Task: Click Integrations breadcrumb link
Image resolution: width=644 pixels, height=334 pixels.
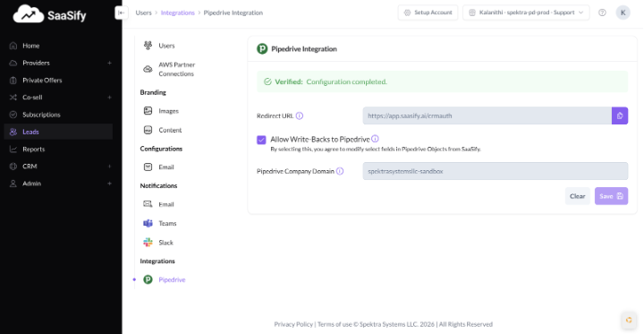Action: (178, 13)
